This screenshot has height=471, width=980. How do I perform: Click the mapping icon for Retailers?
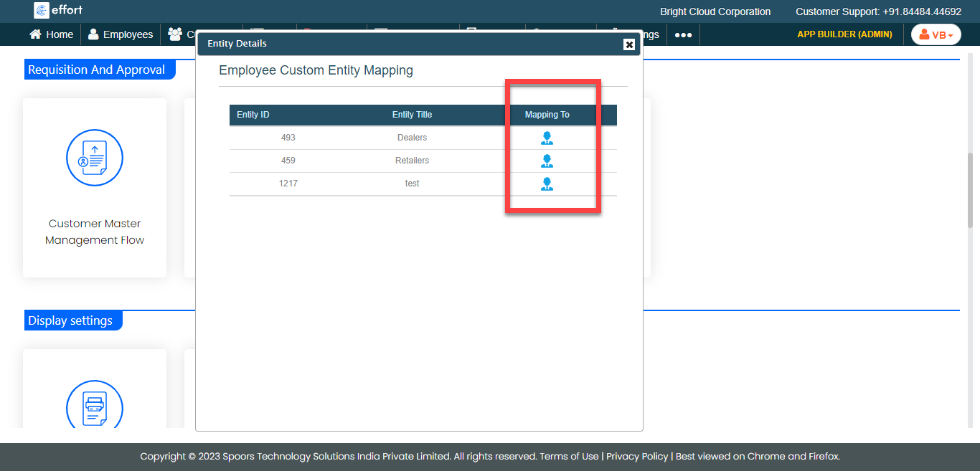(547, 161)
